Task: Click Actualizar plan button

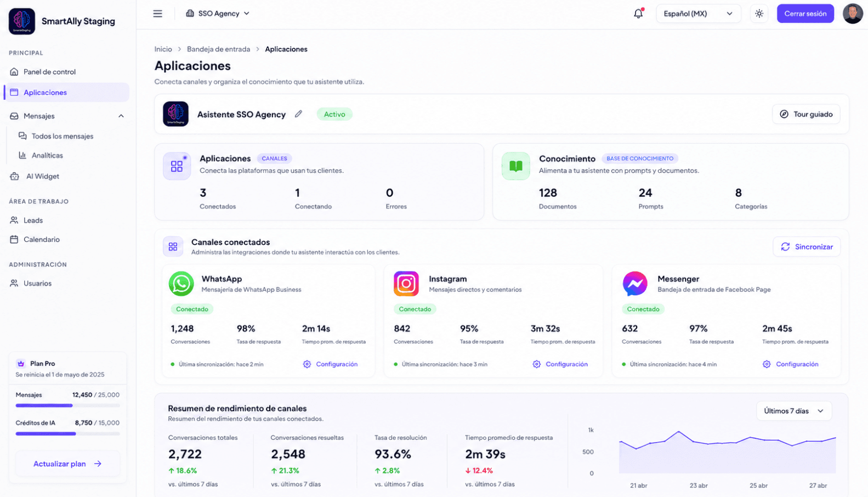Action: pos(67,464)
